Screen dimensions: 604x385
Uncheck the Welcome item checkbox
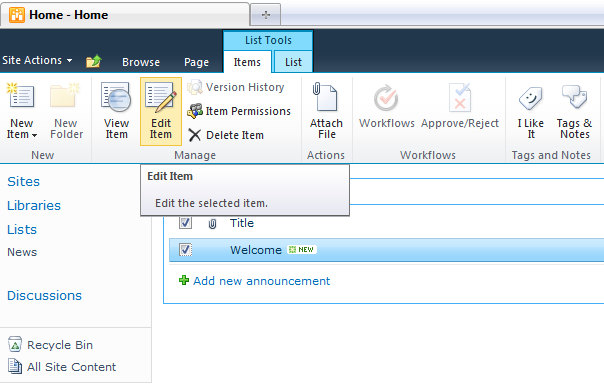[185, 250]
